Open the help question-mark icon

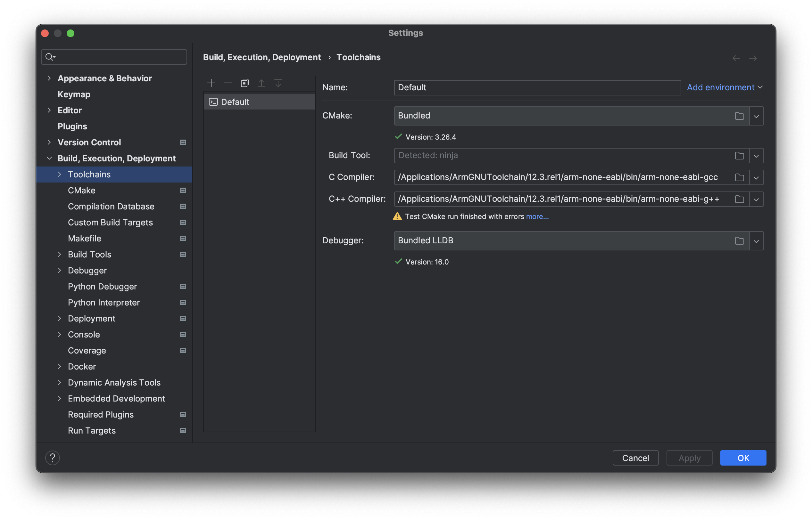click(x=52, y=458)
